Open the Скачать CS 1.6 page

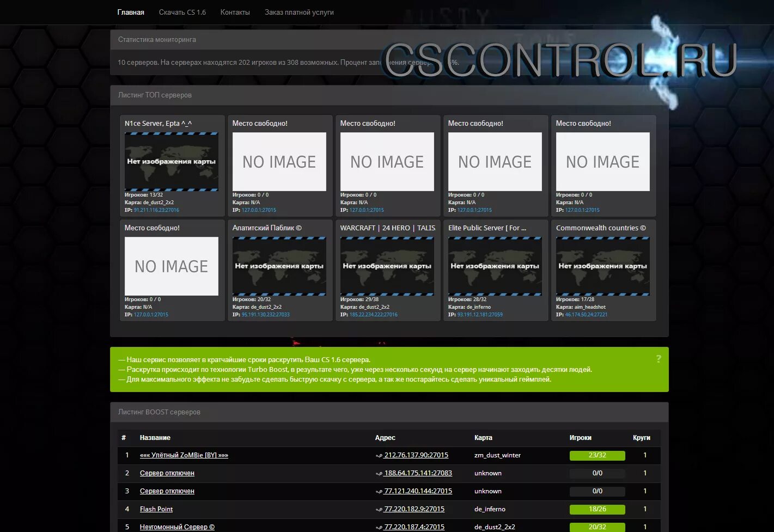click(x=182, y=12)
